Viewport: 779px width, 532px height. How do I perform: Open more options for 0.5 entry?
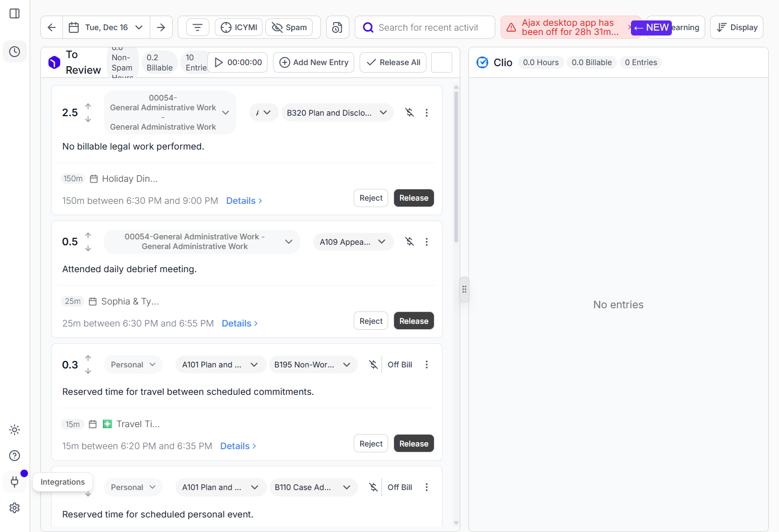426,242
